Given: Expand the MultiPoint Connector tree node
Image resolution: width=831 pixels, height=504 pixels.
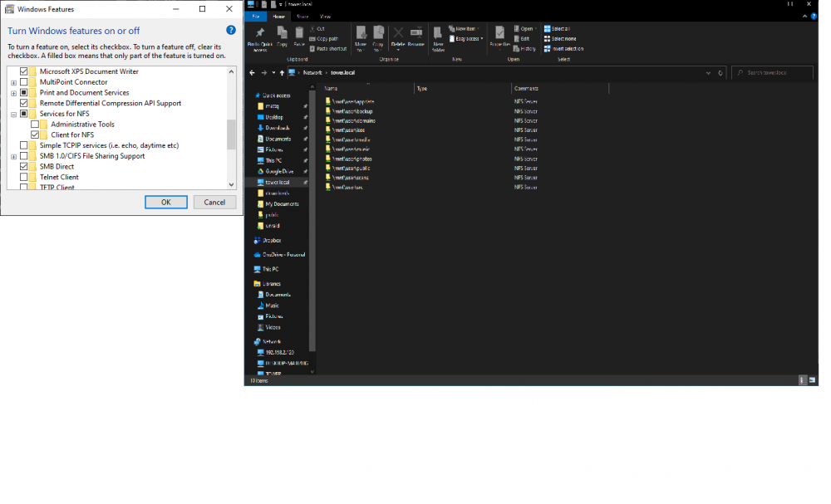Looking at the screenshot, I should 14,82.
